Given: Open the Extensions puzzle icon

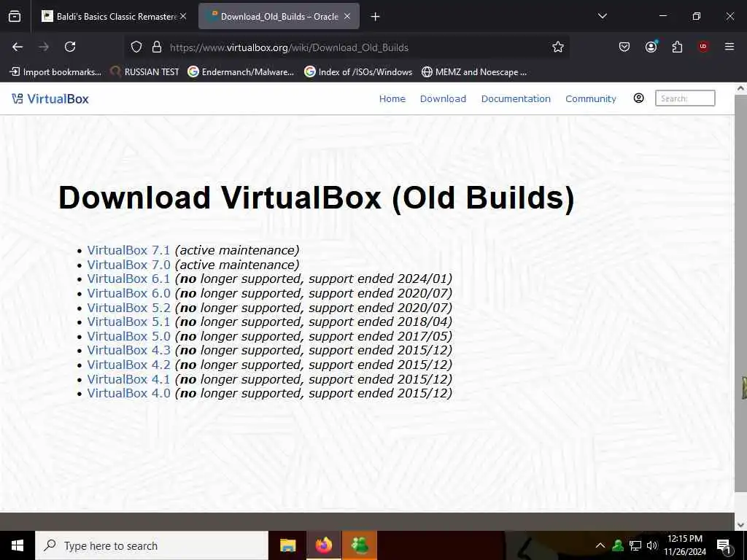Looking at the screenshot, I should point(677,47).
